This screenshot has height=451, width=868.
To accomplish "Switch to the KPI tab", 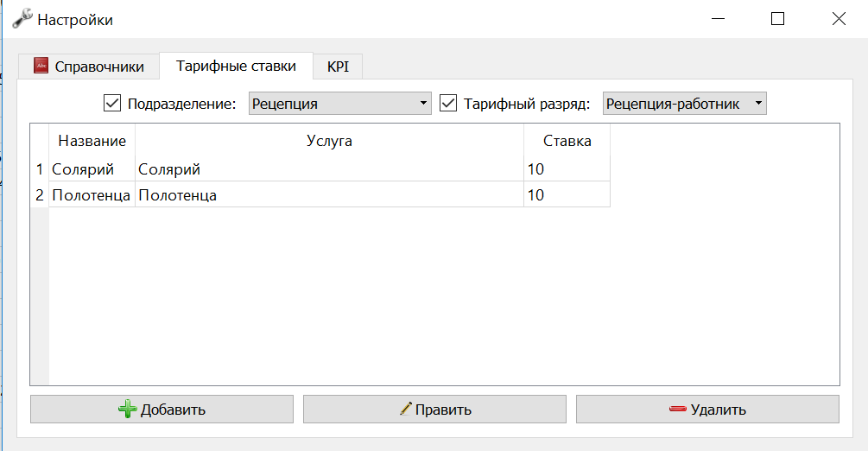I will pyautogui.click(x=338, y=67).
